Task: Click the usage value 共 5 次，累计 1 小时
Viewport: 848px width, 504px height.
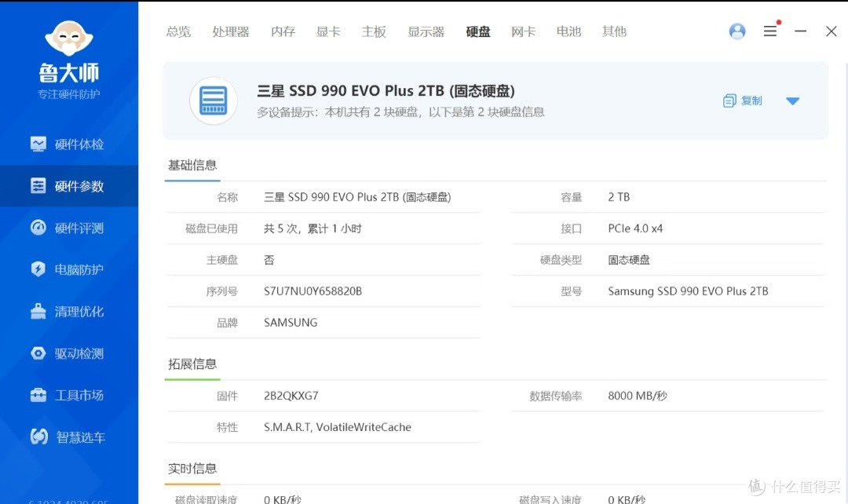Action: coord(313,228)
